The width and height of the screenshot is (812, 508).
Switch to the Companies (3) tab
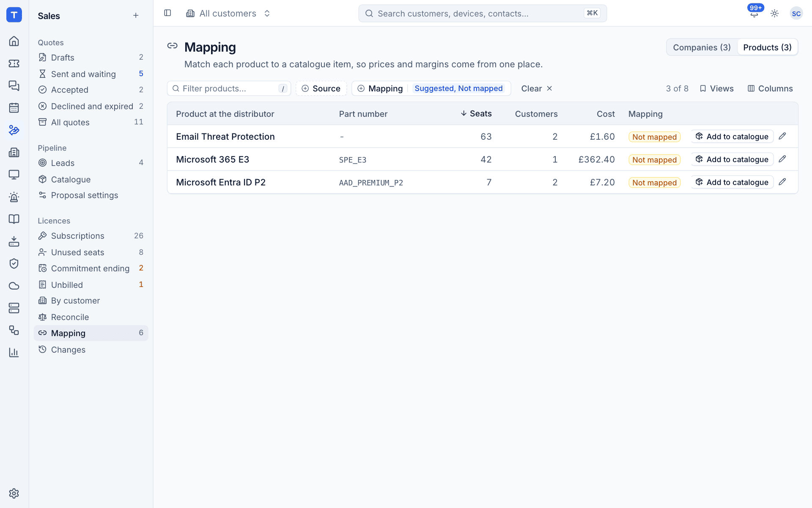click(702, 47)
